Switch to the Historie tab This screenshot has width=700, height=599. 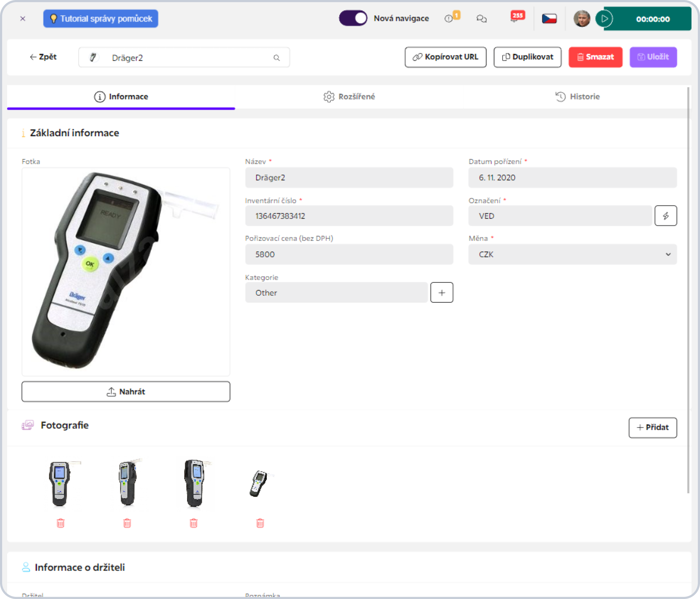(578, 97)
